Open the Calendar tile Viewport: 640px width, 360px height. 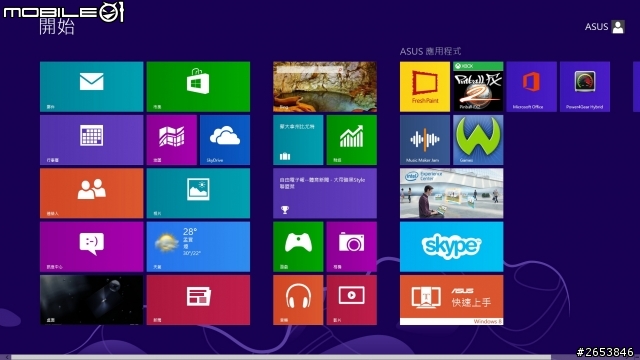click(x=91, y=140)
